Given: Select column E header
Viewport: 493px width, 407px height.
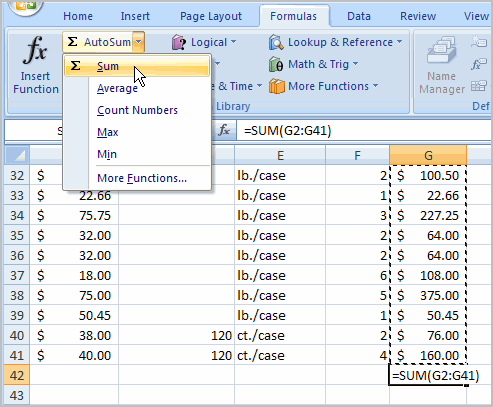Looking at the screenshot, I should pos(280,155).
